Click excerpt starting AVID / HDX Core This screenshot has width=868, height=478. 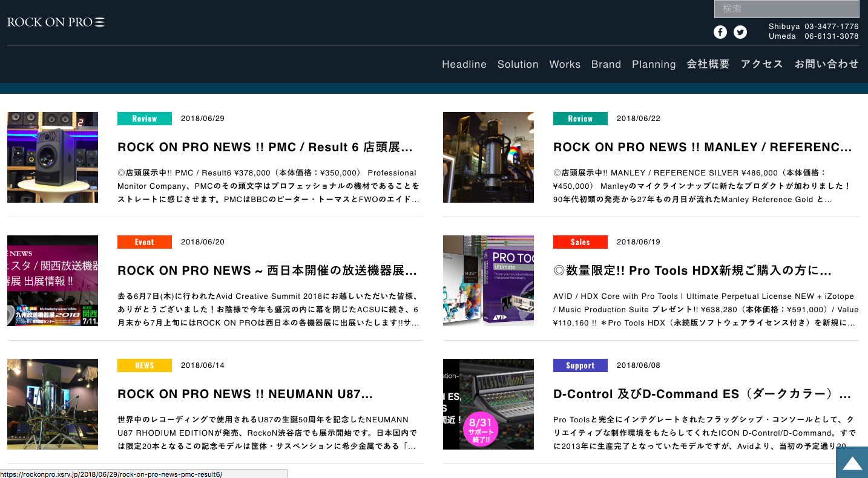(706, 310)
